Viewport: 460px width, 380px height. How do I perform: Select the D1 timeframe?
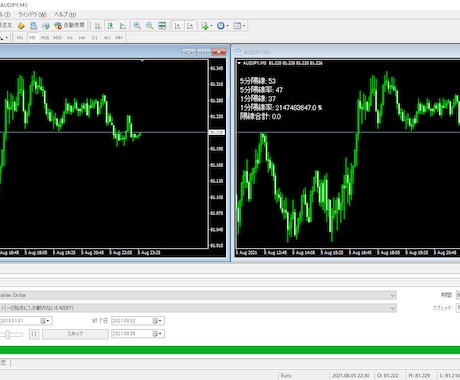coord(95,38)
